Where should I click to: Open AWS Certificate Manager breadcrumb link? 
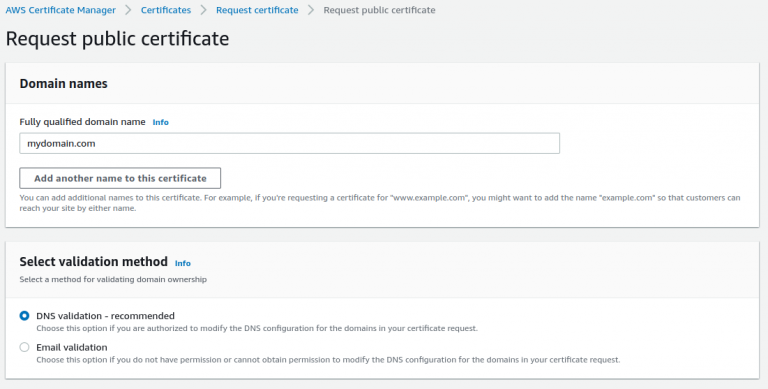point(61,10)
